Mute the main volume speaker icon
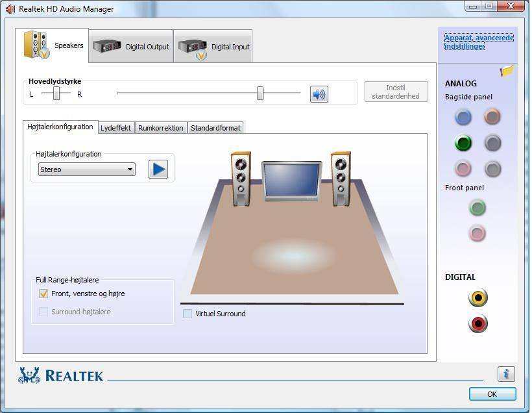 [x=319, y=94]
